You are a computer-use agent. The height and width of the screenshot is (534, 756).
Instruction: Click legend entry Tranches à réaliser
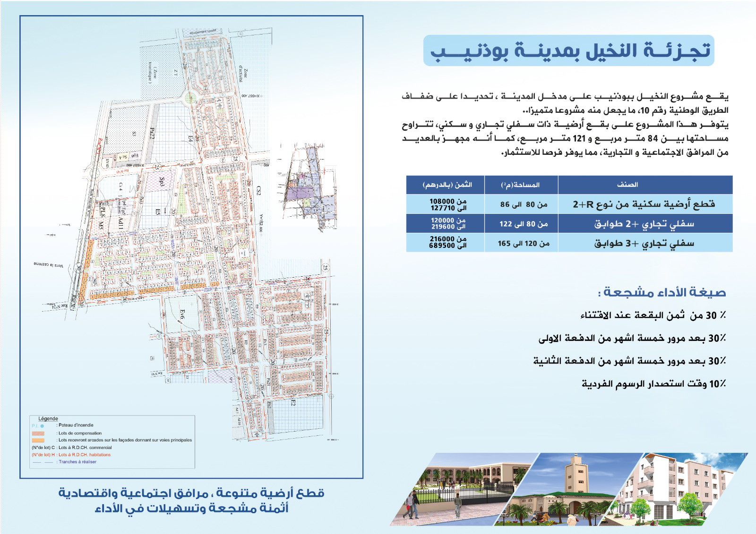77,462
